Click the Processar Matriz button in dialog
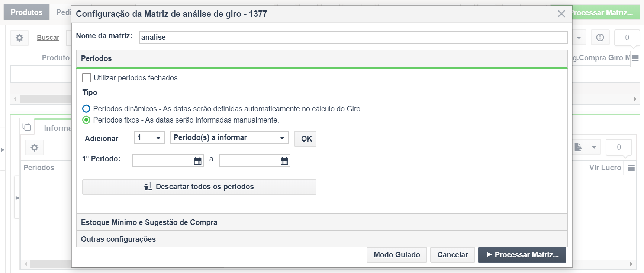 point(522,255)
